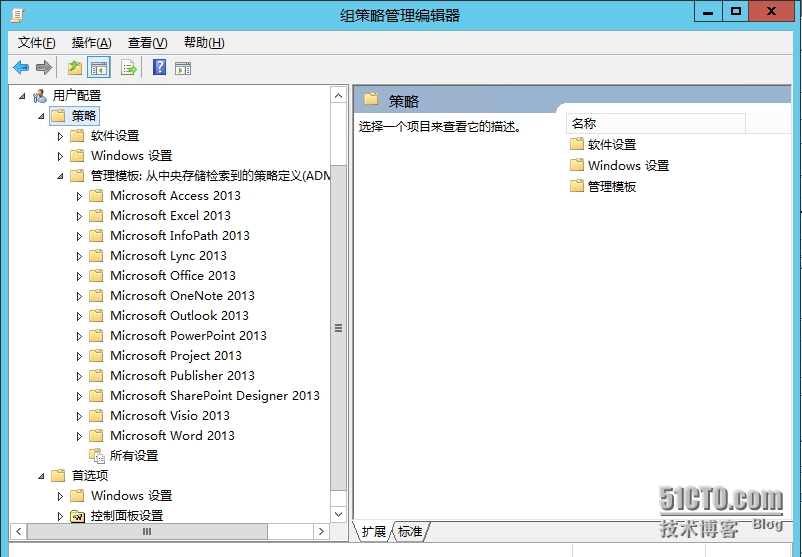Select Microsoft OneNote 2013 in tree

point(182,296)
